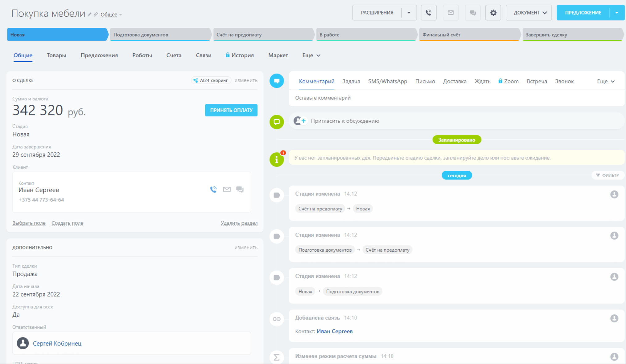Click изменить in О сделке section
626x364 pixels.
point(246,80)
